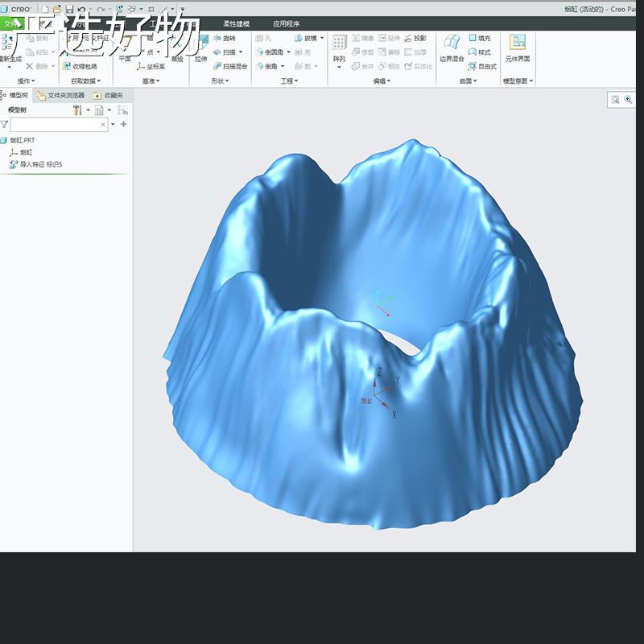Open the 元件界面 component interface tool
Viewport: 644px width, 644px height.
[x=517, y=48]
